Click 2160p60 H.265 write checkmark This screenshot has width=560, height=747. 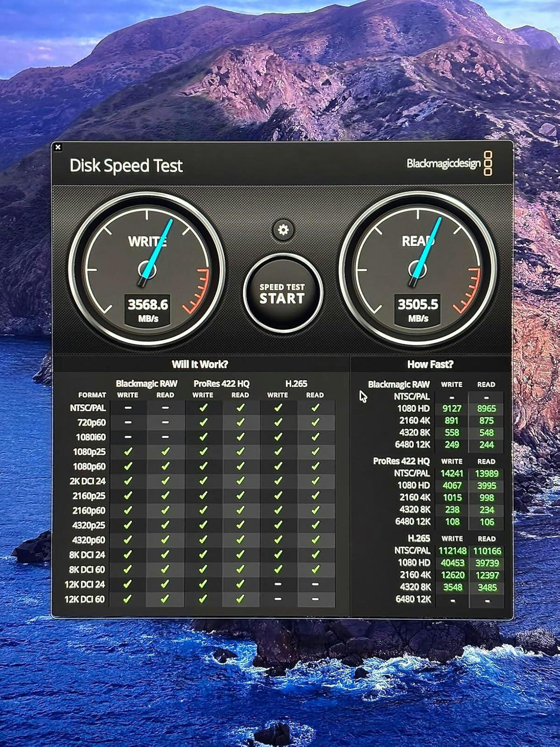(x=278, y=510)
